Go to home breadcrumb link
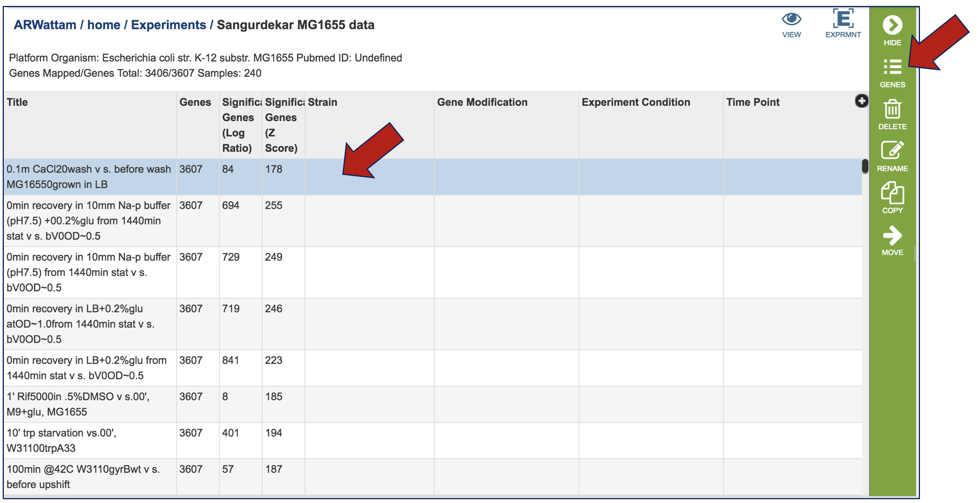 click(x=104, y=25)
